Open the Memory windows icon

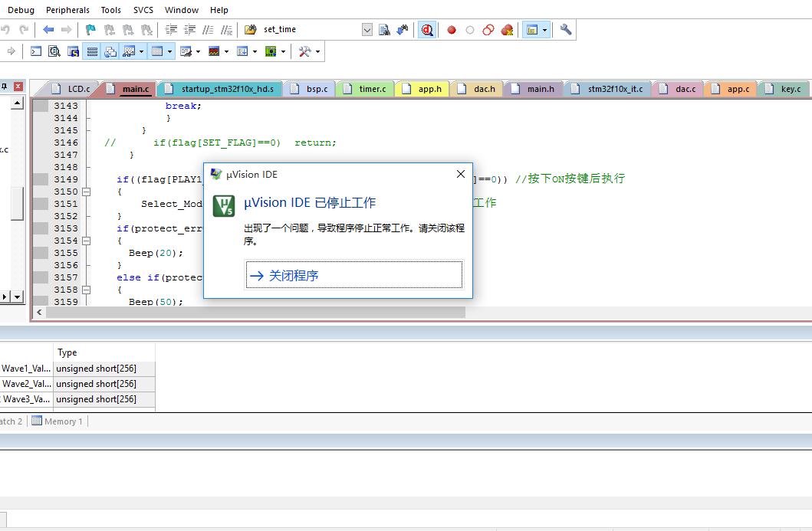[157, 51]
